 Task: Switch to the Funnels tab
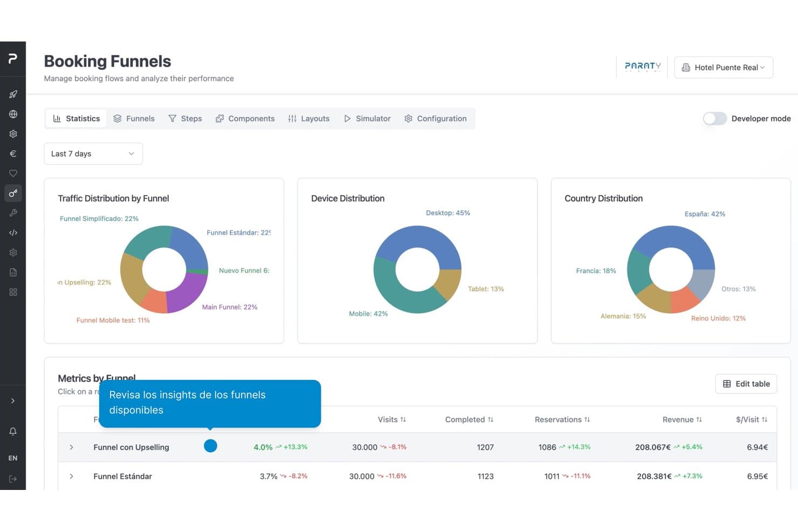[x=134, y=119]
